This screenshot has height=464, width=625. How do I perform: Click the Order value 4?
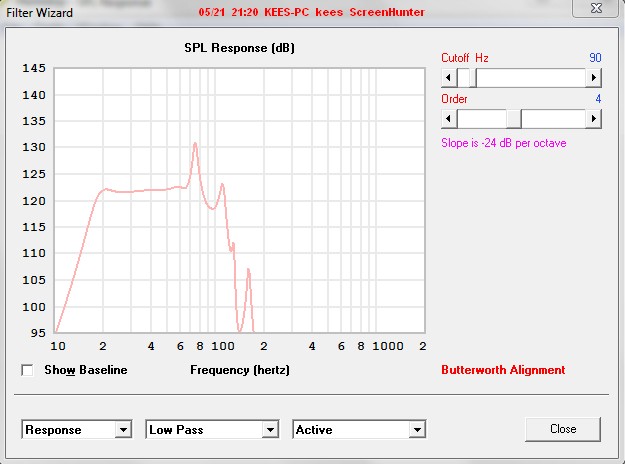coord(598,99)
